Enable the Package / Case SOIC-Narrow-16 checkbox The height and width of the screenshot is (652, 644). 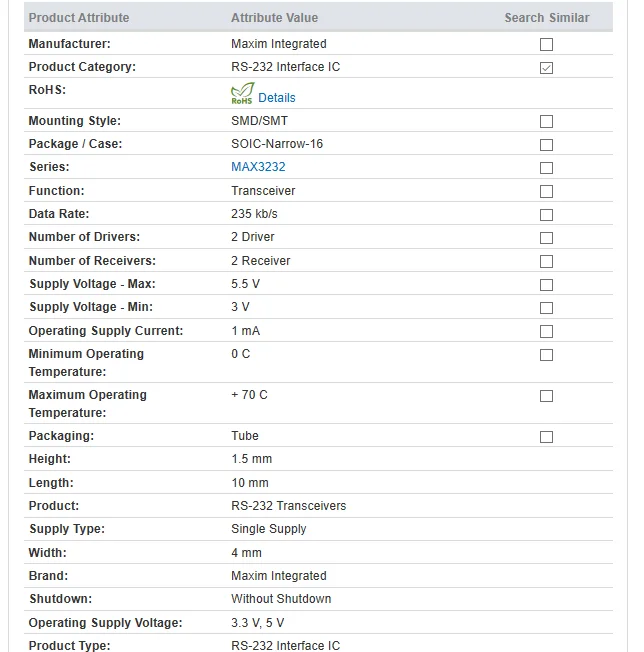(x=546, y=145)
